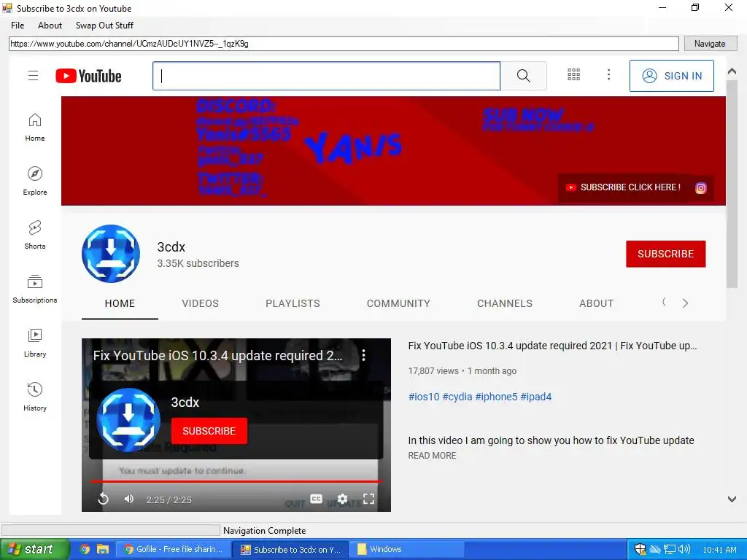Click the Instagram icon on the banner
Image resolution: width=747 pixels, height=560 pixels.
[x=701, y=187]
